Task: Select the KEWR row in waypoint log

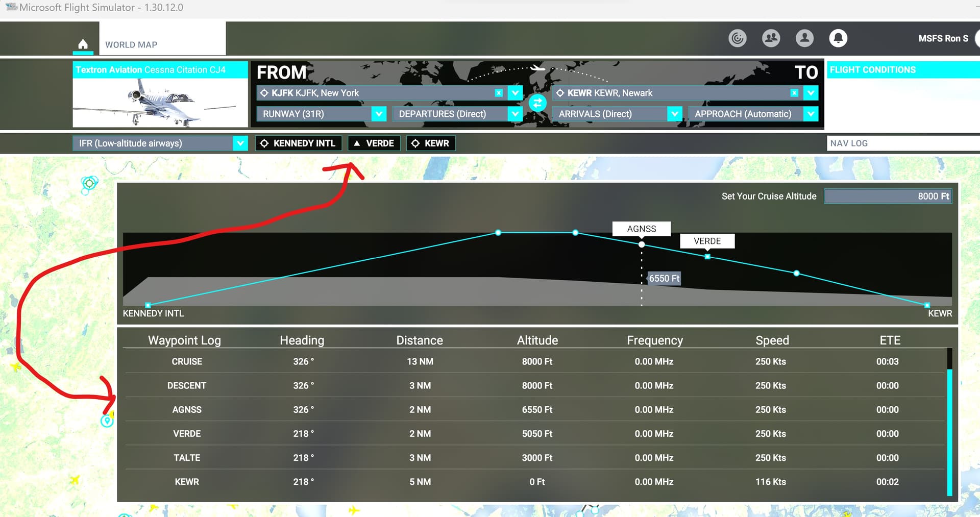Action: click(534, 481)
